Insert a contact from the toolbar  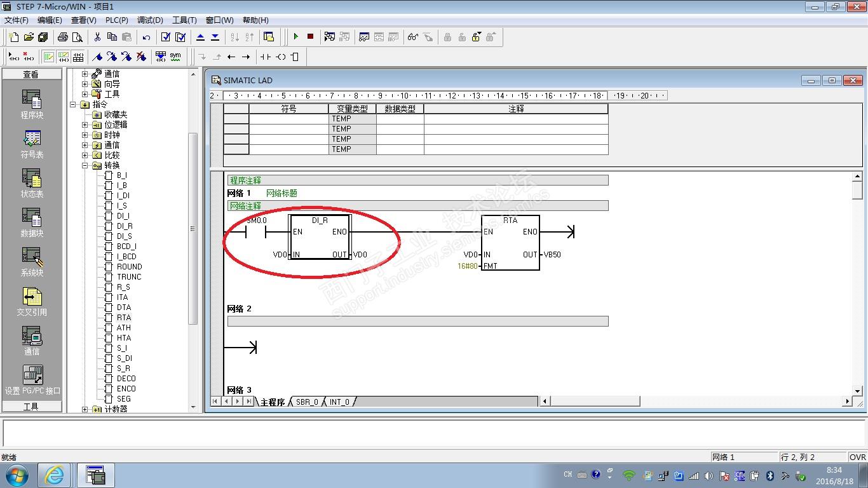click(x=265, y=57)
